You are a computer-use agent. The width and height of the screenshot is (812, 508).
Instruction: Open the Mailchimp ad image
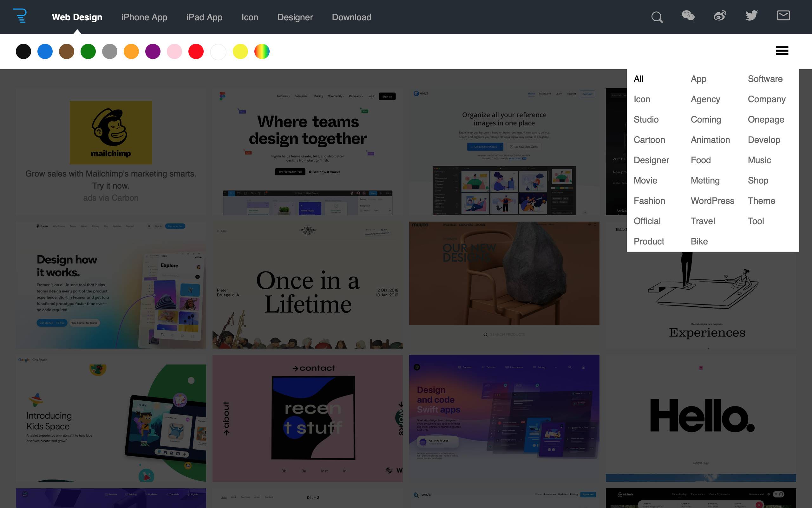tap(111, 133)
